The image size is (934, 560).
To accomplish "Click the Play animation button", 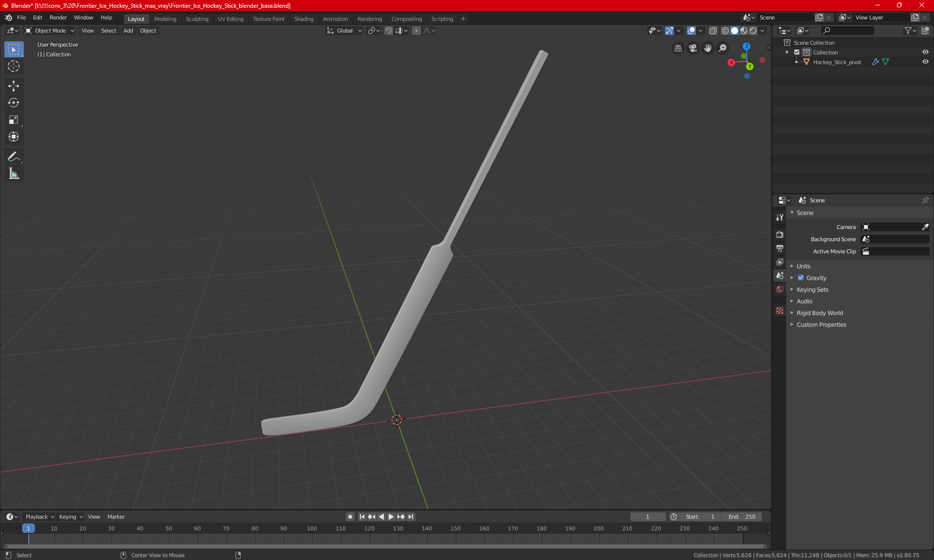I will tap(391, 517).
